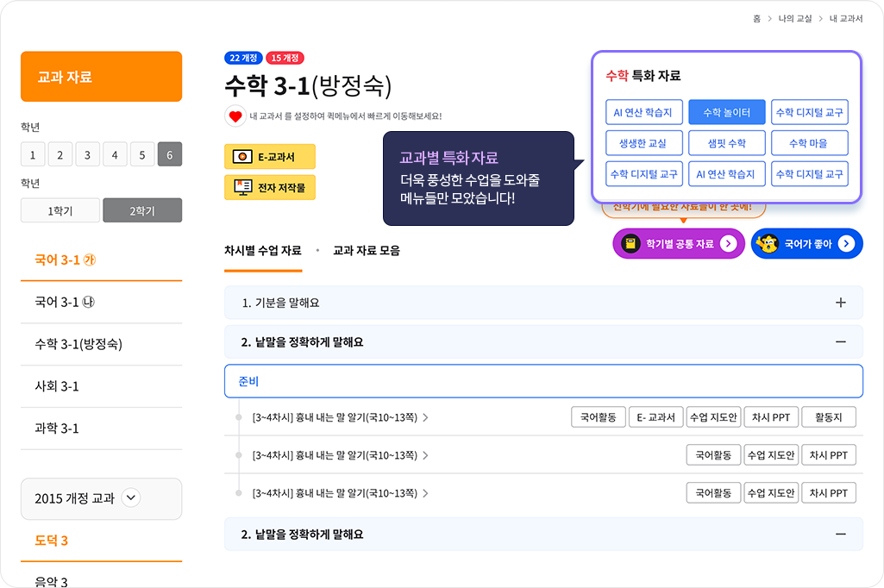Select grade 6 button
This screenshot has height=588, width=884.
[x=170, y=154]
